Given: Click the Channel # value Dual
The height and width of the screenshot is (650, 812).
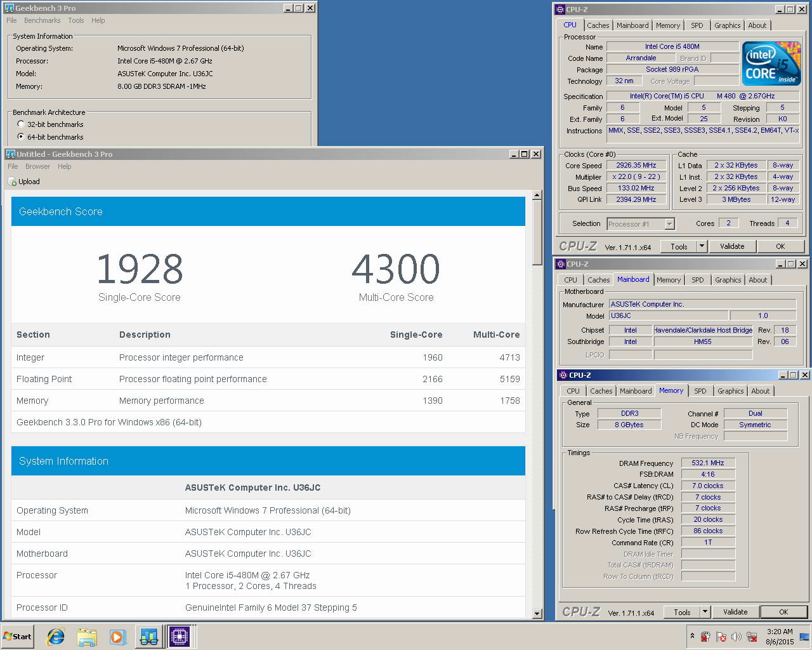Looking at the screenshot, I should (x=755, y=413).
